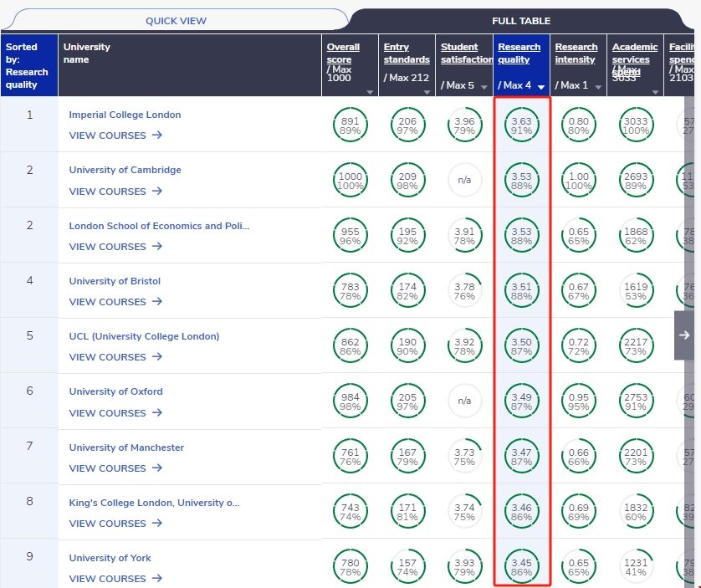701x588 pixels.
Task: Open Imperial College London page
Action: [125, 115]
